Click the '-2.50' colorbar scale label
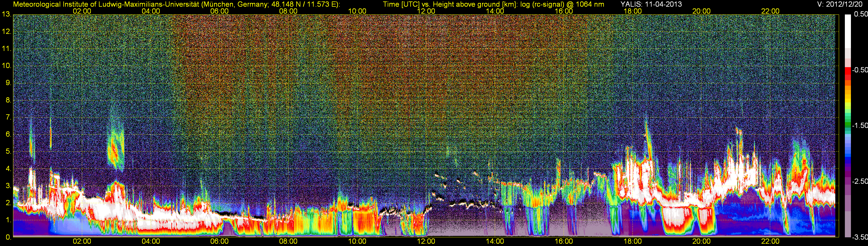This screenshot has height=246, width=868. tap(860, 181)
